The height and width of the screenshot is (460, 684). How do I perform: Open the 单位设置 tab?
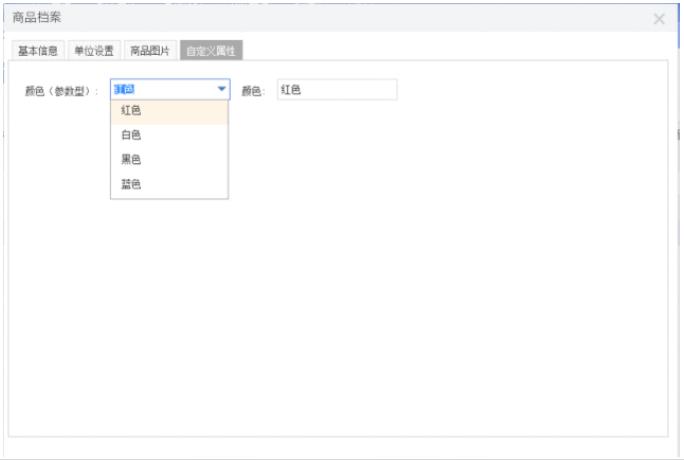point(94,51)
